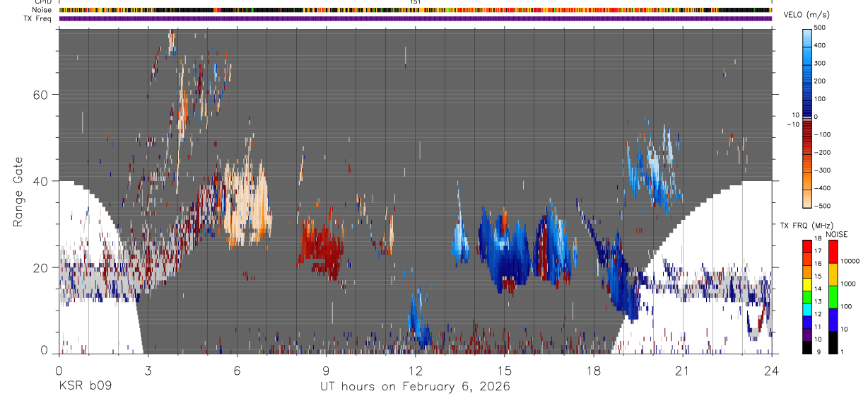The height and width of the screenshot is (401, 868).
Task: Click the CPID value '151'
Action: coord(415,2)
